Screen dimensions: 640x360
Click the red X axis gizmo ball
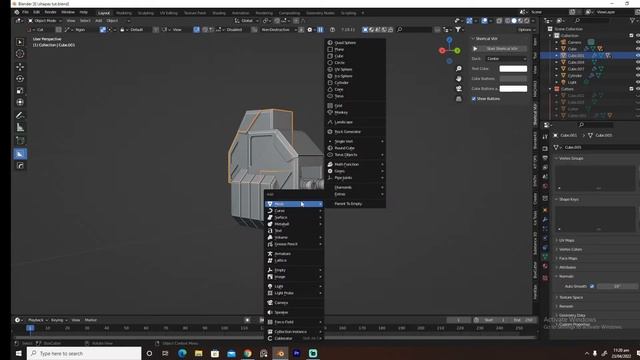pyautogui.click(x=442, y=51)
